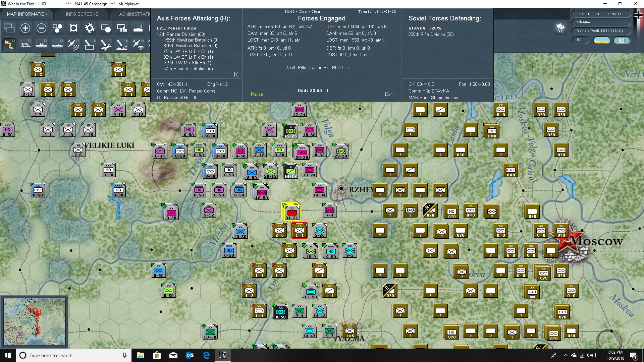The height and width of the screenshot is (362, 644).
Task: Select F8 bomb city mode
Action: pyautogui.click(x=122, y=44)
